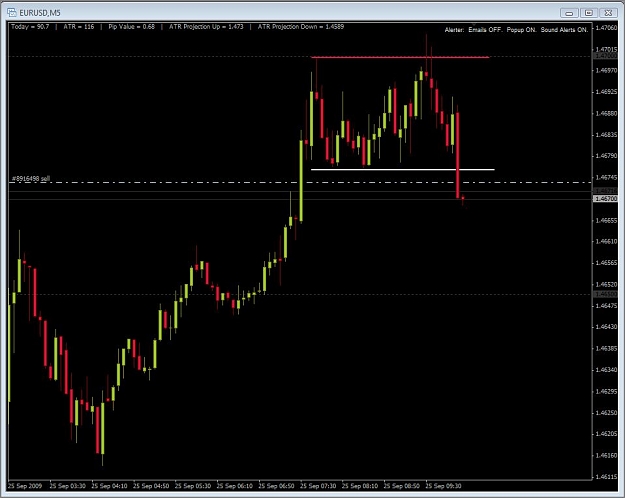Click the 1.46610 price scale label
This screenshot has height=498, width=625.
coord(606,242)
